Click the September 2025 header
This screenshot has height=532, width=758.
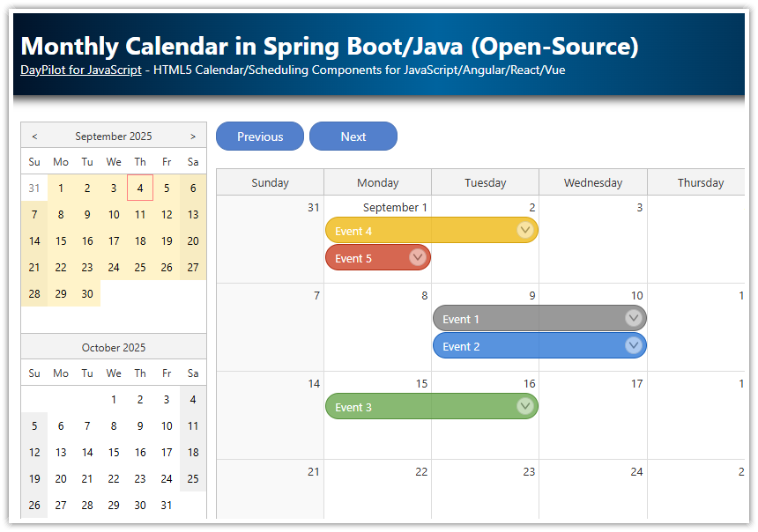(113, 136)
